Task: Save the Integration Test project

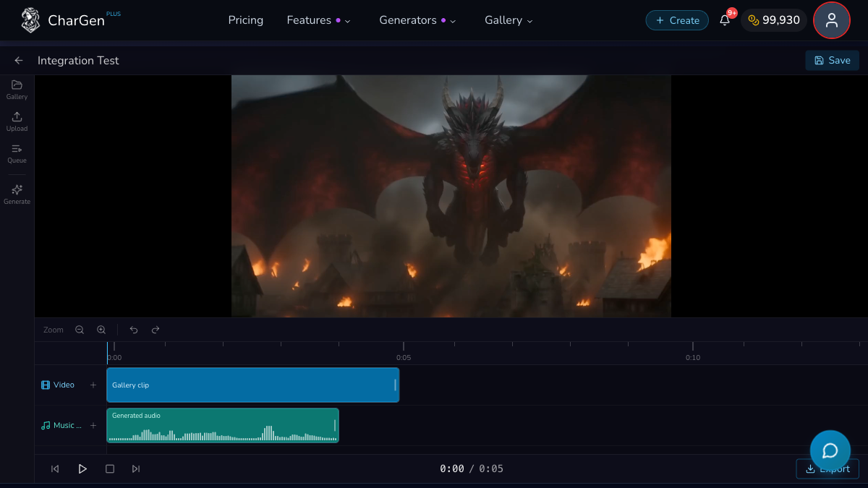Action: click(x=832, y=60)
